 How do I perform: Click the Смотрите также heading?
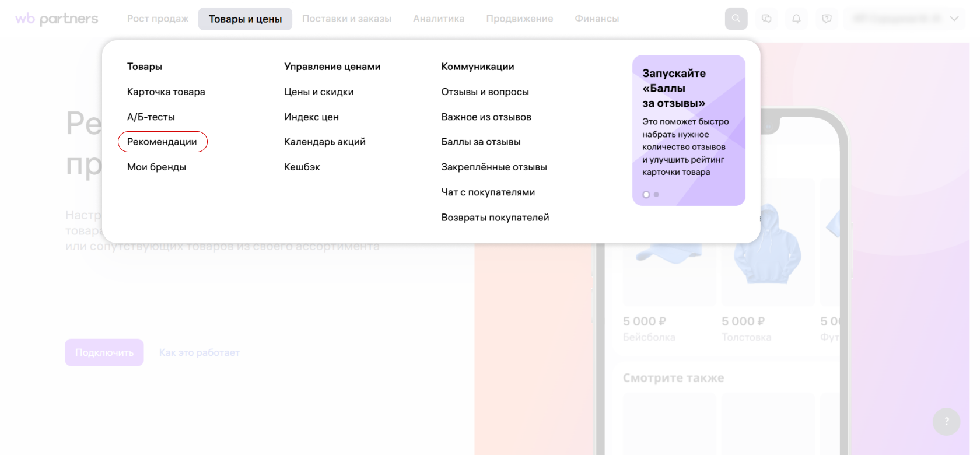tap(674, 377)
